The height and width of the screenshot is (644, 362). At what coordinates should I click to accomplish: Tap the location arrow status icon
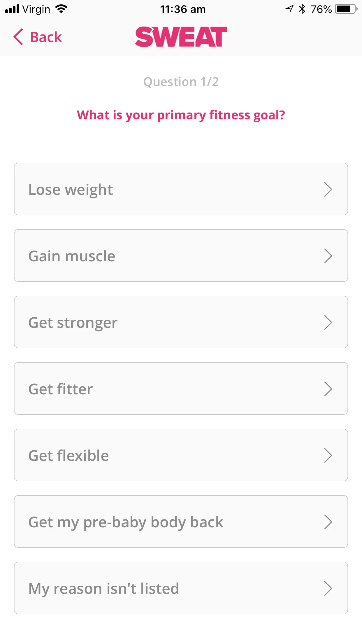[289, 9]
